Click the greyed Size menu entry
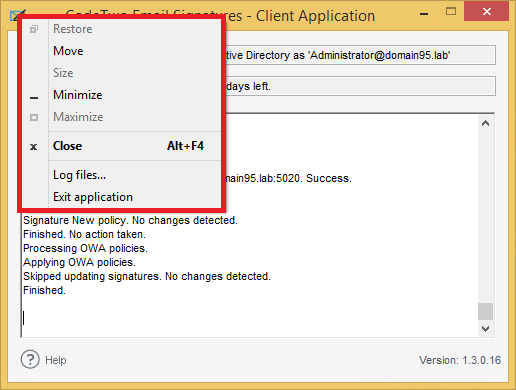Viewport: 516px width, 390px height. (121, 73)
